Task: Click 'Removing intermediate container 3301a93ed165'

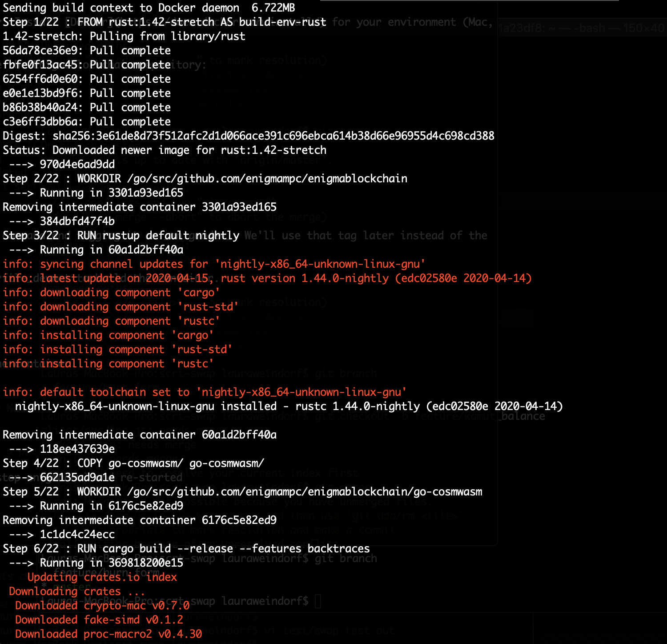Action: coord(140,207)
